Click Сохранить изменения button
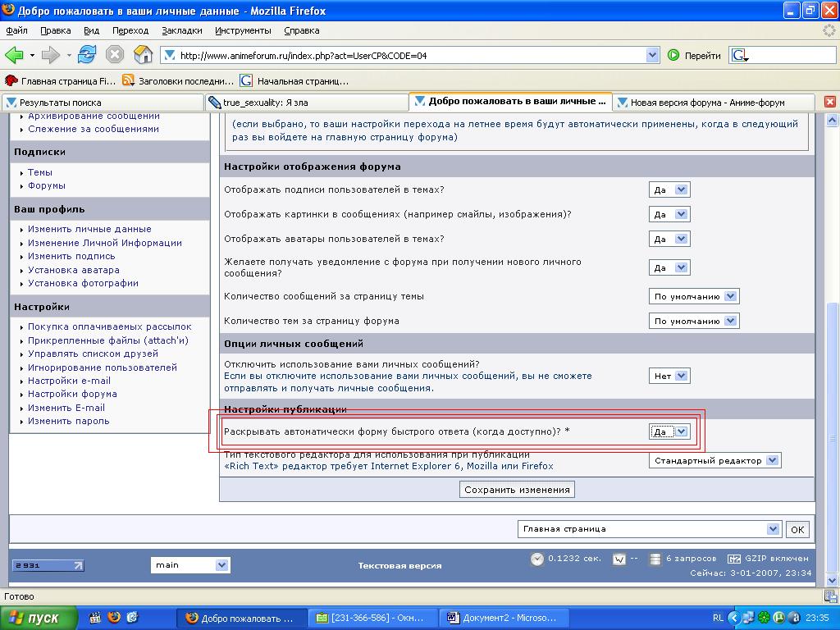 pos(517,489)
